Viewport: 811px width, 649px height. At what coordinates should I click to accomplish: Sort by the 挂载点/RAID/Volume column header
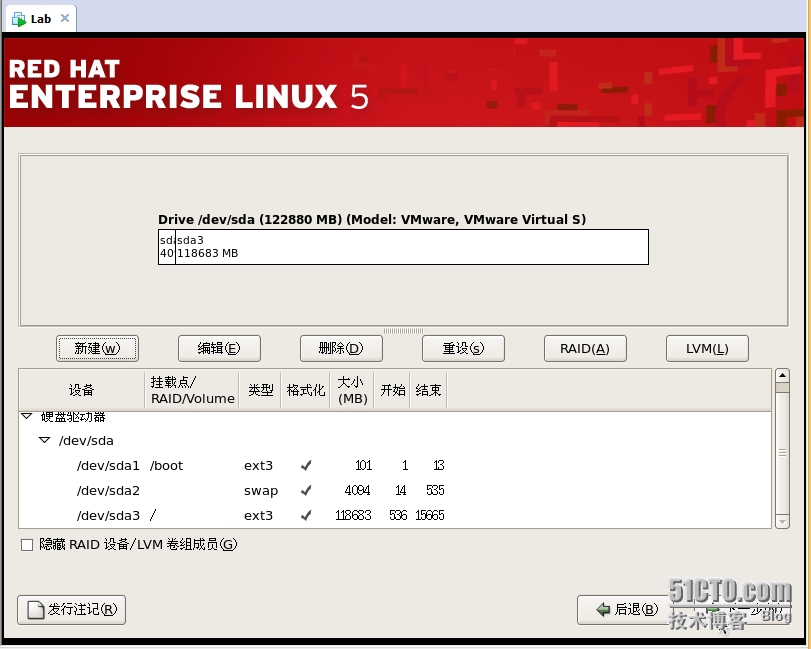192,390
